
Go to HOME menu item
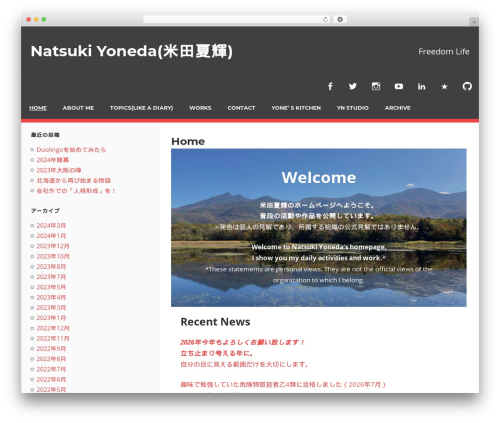click(38, 108)
